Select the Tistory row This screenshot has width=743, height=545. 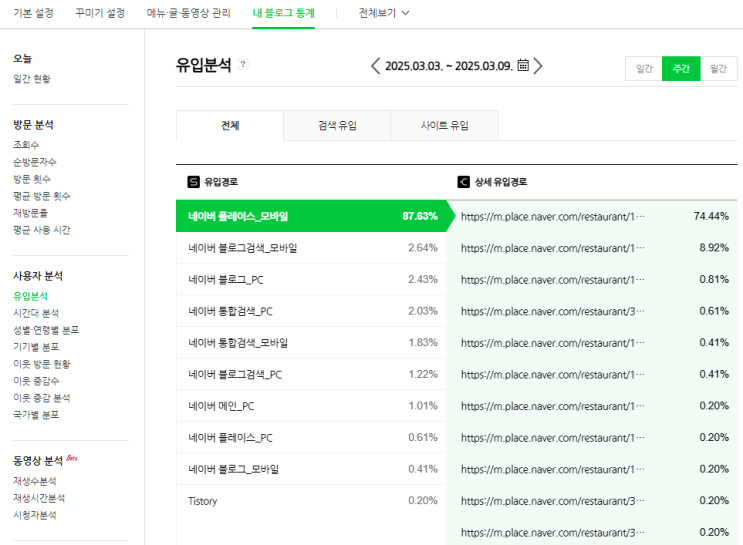(311, 501)
